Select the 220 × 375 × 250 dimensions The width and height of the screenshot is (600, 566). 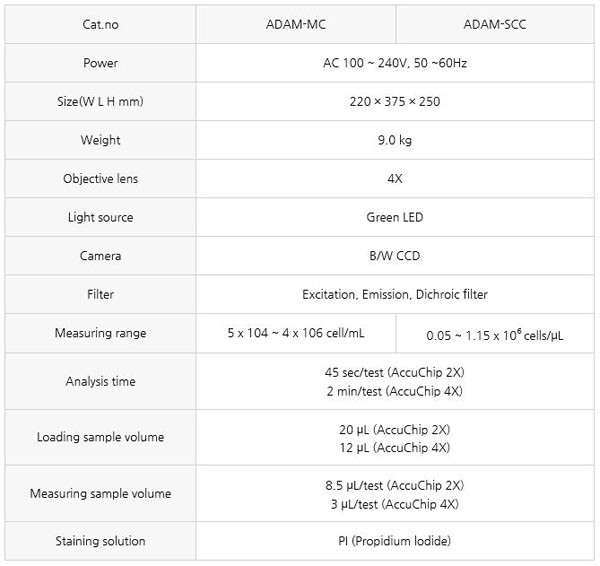coord(395,102)
